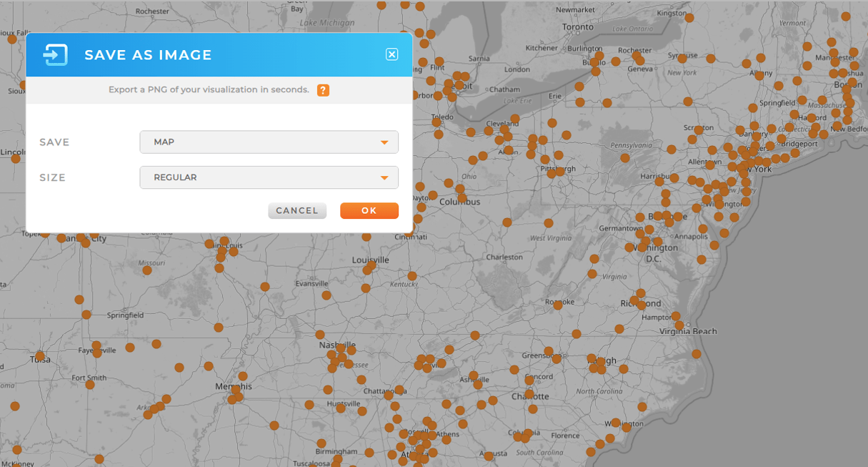Click the Charleston city label on map
Screen dimensions: 868x467
[504, 257]
